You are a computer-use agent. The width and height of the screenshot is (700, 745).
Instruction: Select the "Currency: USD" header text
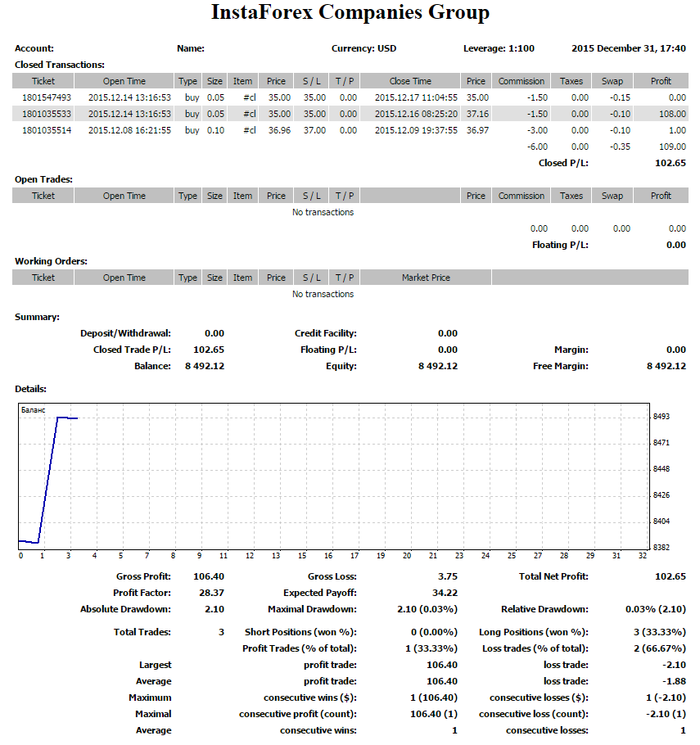(364, 48)
